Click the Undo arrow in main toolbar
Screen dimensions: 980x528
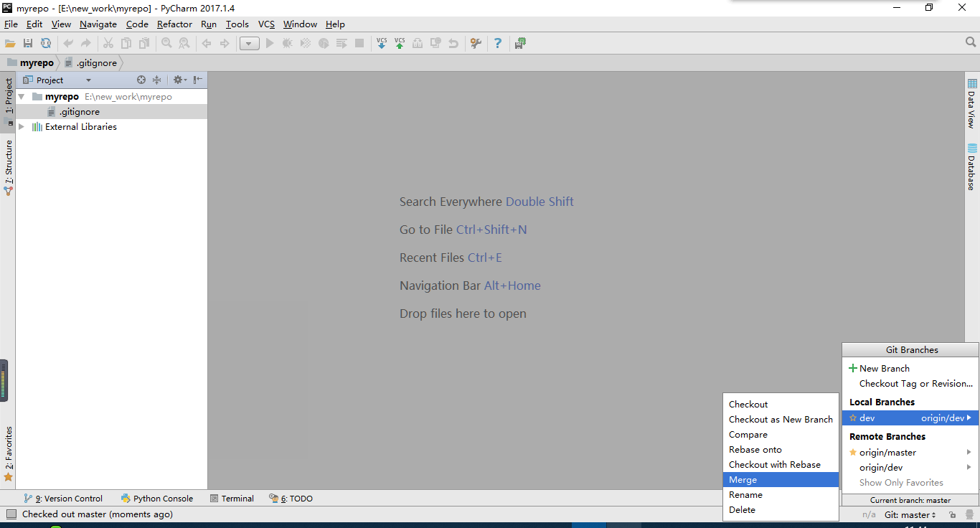pyautogui.click(x=68, y=44)
